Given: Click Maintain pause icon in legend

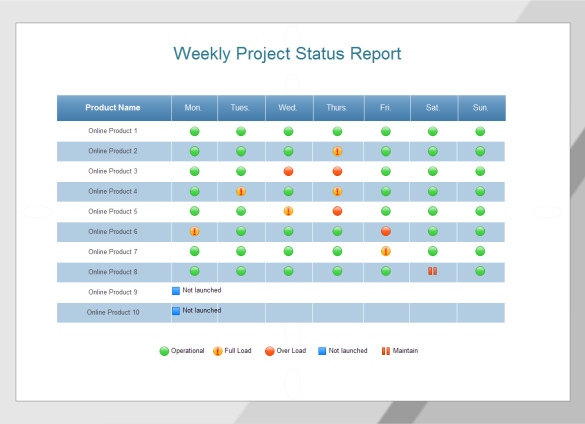Looking at the screenshot, I should [386, 351].
